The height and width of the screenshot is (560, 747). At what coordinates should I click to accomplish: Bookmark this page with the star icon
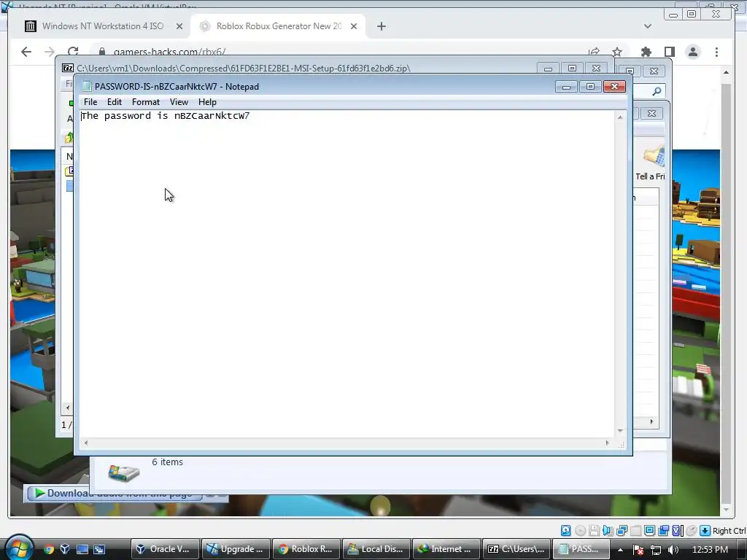coord(617,52)
